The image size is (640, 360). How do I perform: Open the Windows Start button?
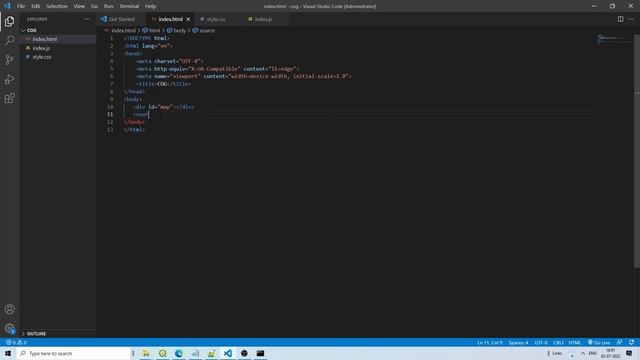tap(8, 353)
